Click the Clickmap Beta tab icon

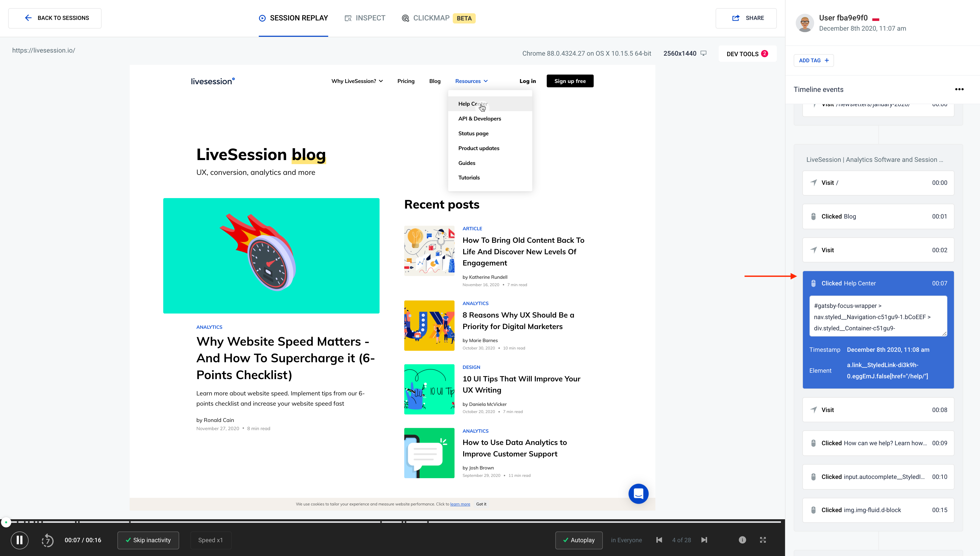pos(405,18)
